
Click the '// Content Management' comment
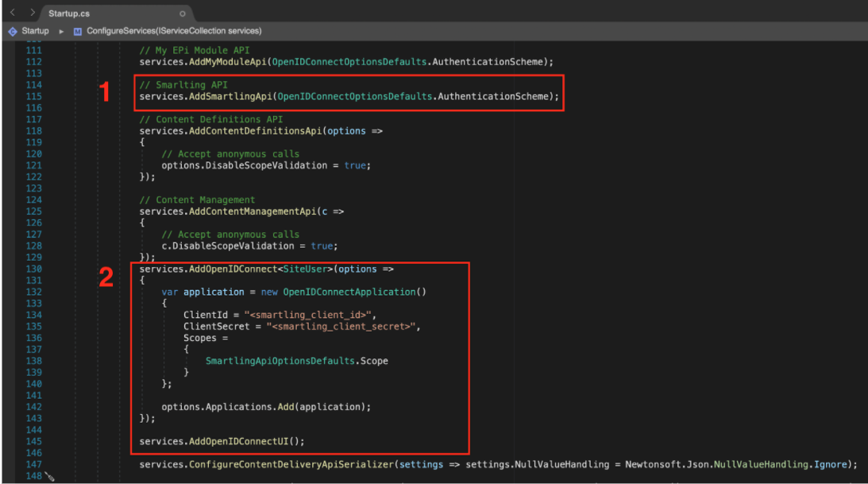click(197, 200)
